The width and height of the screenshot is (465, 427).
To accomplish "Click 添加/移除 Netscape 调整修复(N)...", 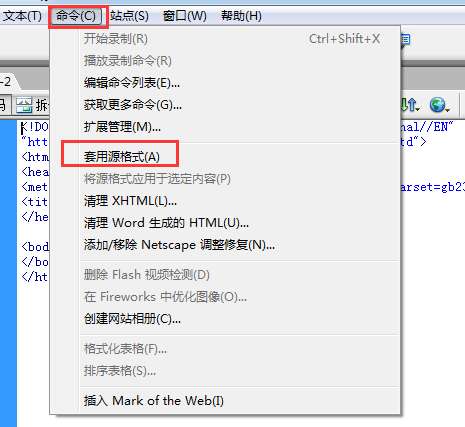I will (x=179, y=245).
